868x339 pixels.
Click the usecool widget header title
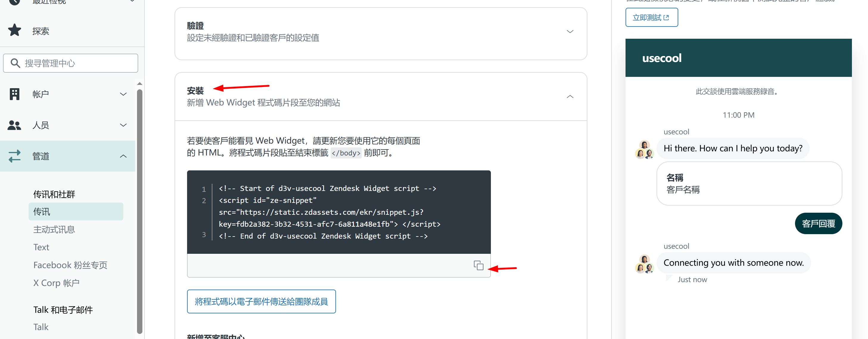coord(662,58)
